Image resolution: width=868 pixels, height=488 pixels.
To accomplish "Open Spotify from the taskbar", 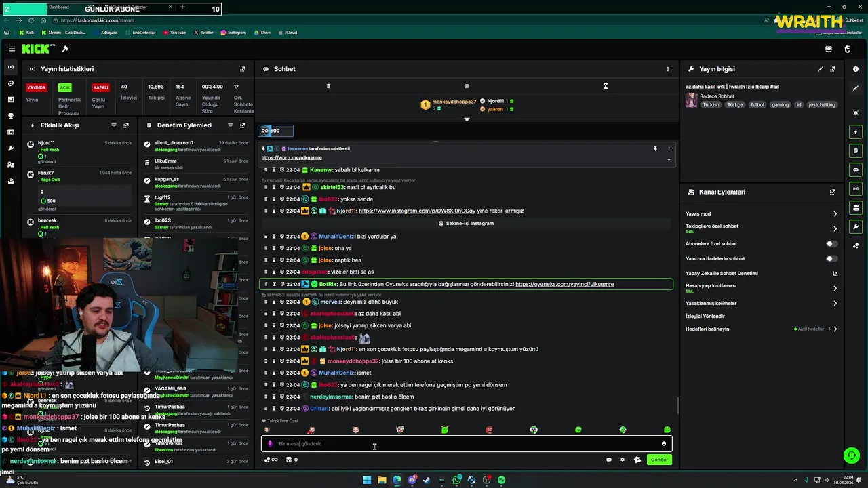I will [x=501, y=480].
